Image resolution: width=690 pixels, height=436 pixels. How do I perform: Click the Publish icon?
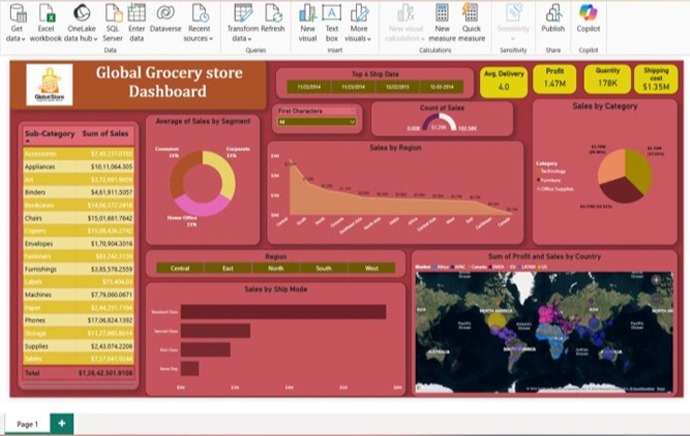coord(552,13)
